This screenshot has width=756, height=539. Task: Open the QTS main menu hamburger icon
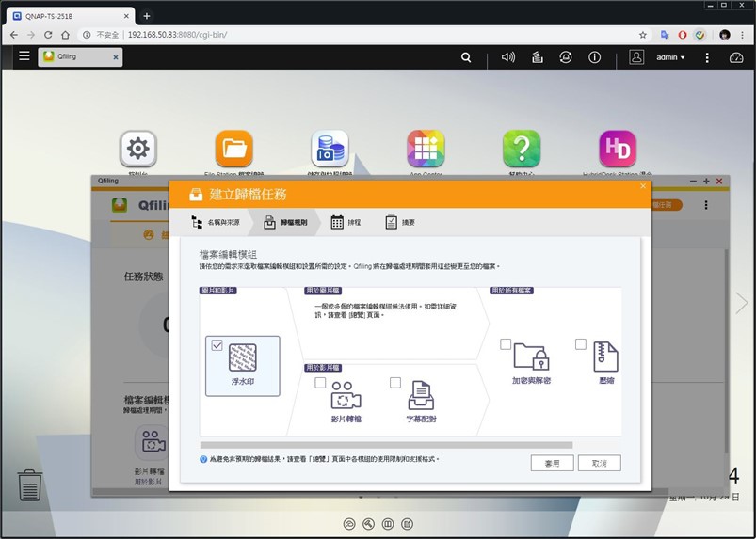24,55
